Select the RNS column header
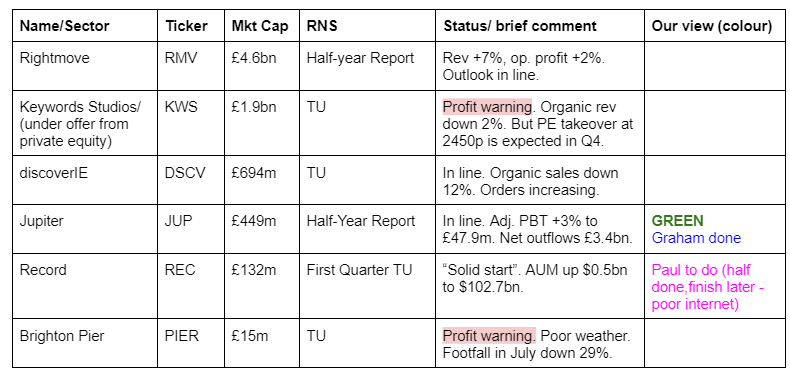This screenshot has height=372, width=790. tap(367, 26)
